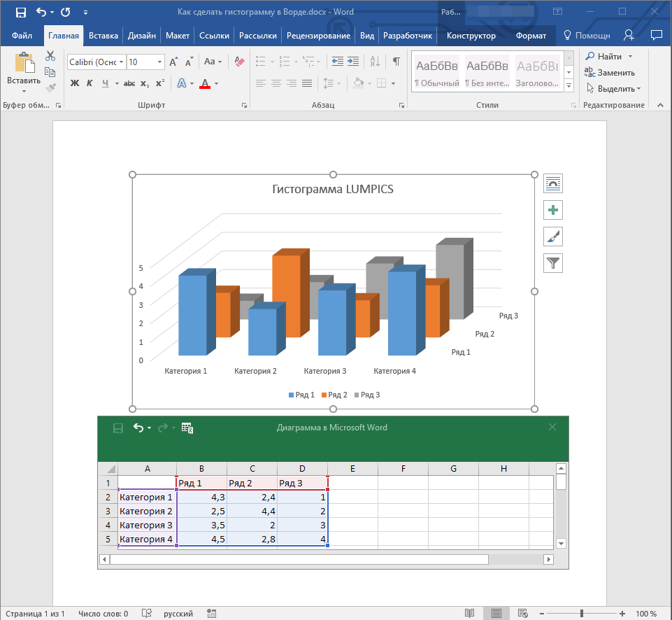
Task: Select cell B2 with value 4,3
Action: (201, 498)
